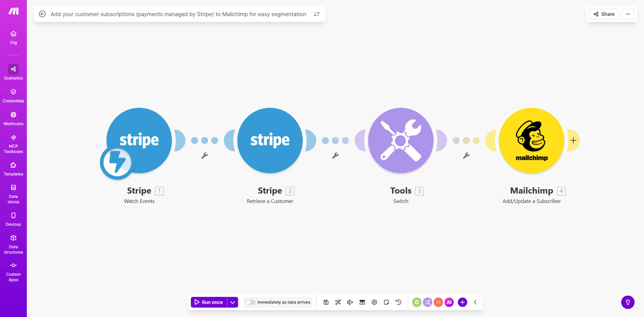Expand Run once dropdown arrow
644x317 pixels.
pyautogui.click(x=233, y=302)
